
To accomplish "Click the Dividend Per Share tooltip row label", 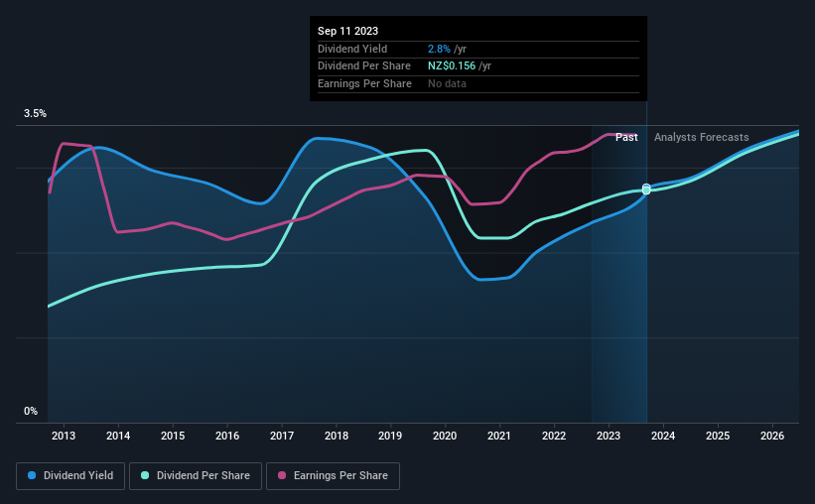I will point(364,66).
